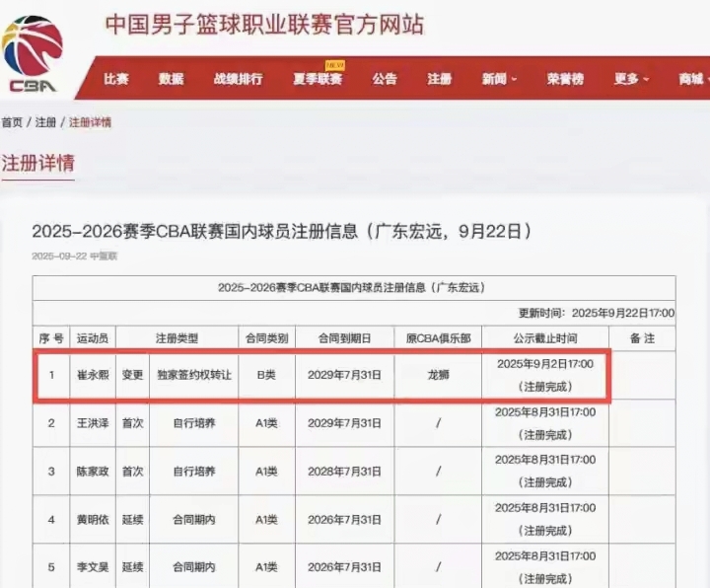Click player name 黄明依
The width and height of the screenshot is (710, 588).
tap(93, 520)
